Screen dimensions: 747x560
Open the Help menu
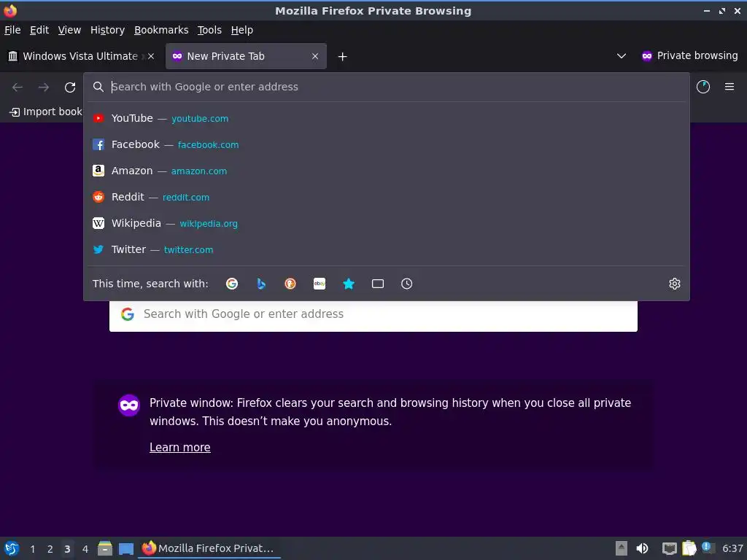click(x=242, y=30)
